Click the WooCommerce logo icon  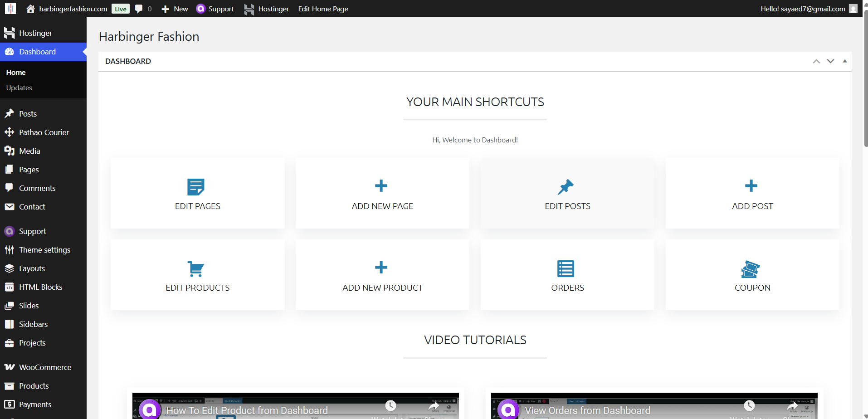click(x=10, y=367)
